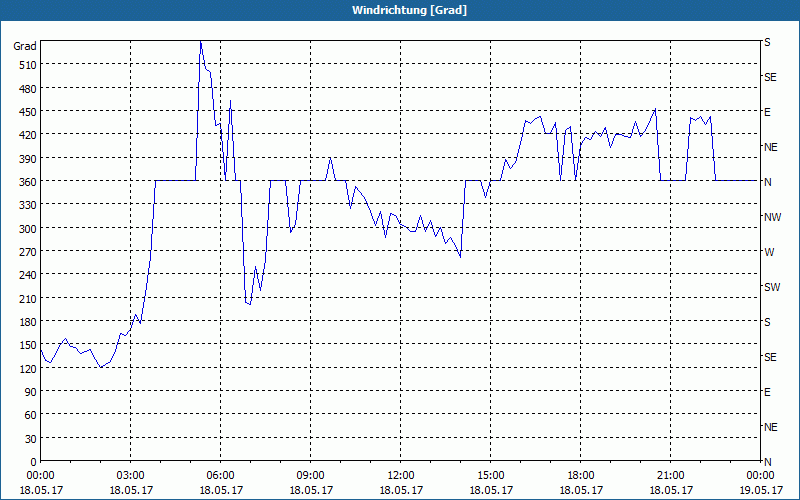800x500 pixels.
Task: Click the 'Grad' y-axis unit label
Action: (25, 46)
